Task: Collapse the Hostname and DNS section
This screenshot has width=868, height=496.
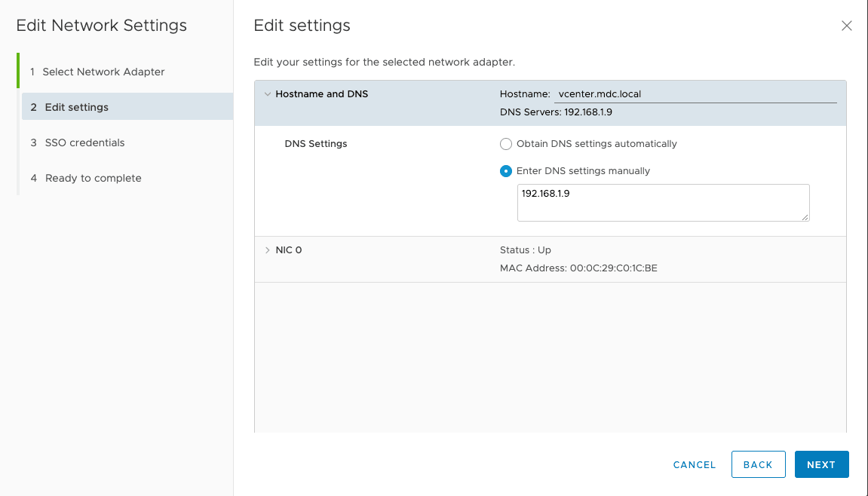Action: 267,94
